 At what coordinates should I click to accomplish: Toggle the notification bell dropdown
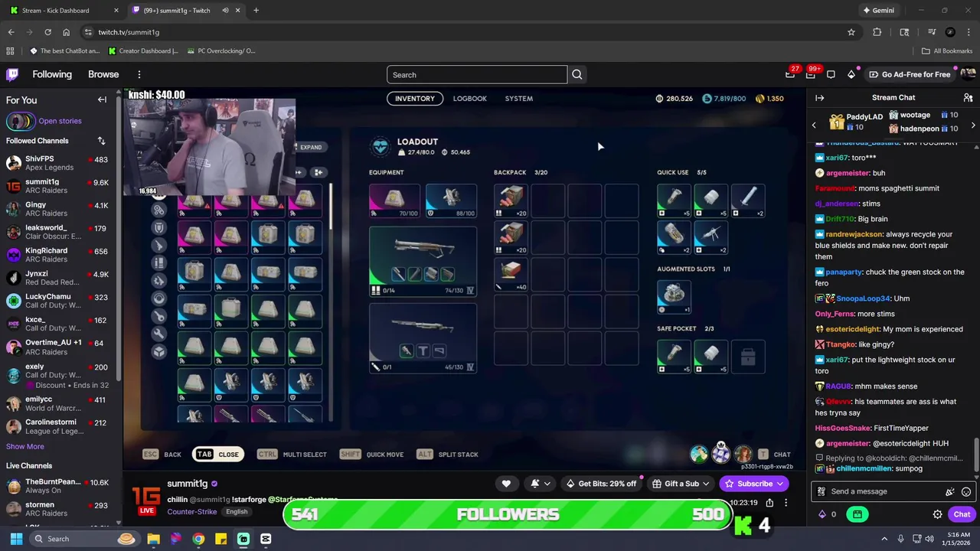[541, 484]
